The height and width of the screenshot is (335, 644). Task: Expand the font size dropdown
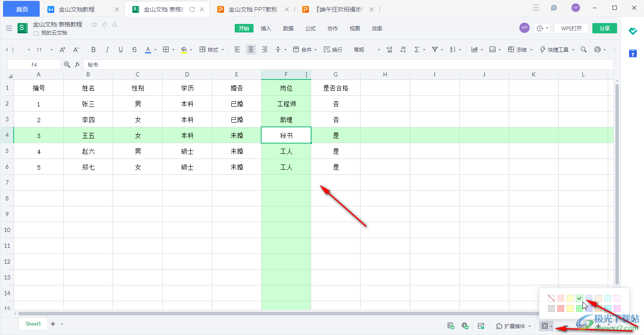[x=52, y=50]
